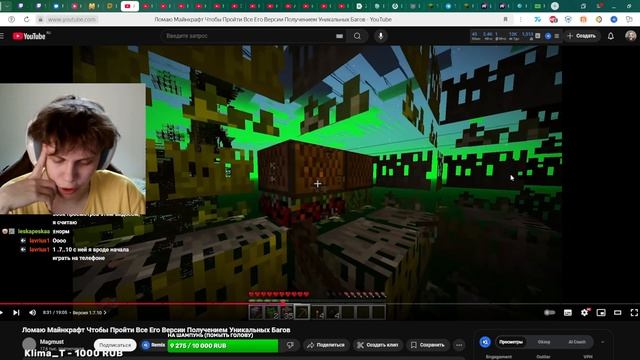Open the account avatar menu
This screenshot has height=360, width=640.
631,36
